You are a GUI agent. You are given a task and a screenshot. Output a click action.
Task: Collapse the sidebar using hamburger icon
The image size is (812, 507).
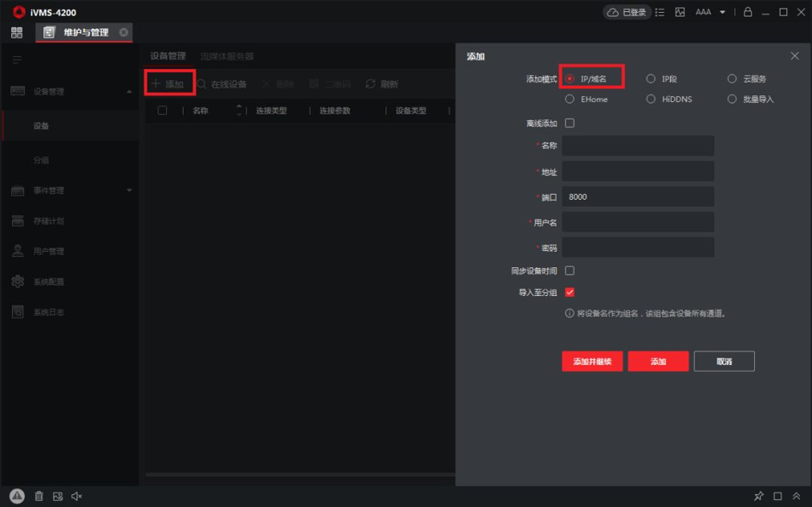tap(17, 60)
